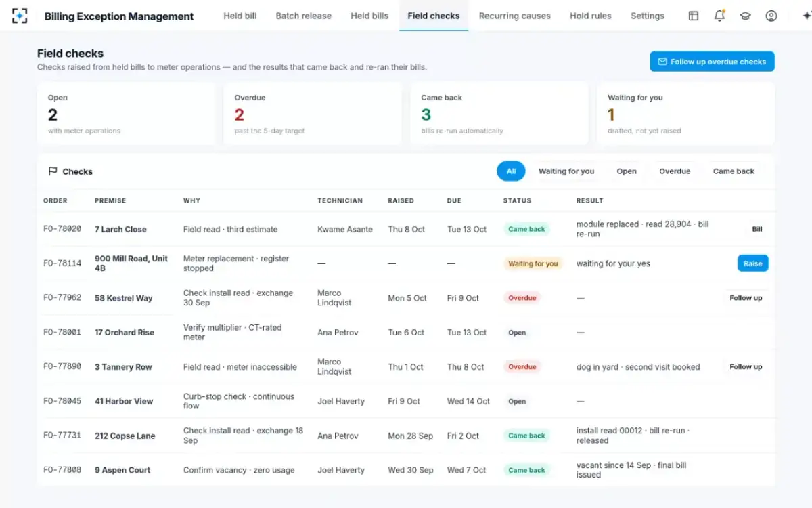Click Billing Exception Management title
Viewport: 812px width, 508px height.
[119, 16]
